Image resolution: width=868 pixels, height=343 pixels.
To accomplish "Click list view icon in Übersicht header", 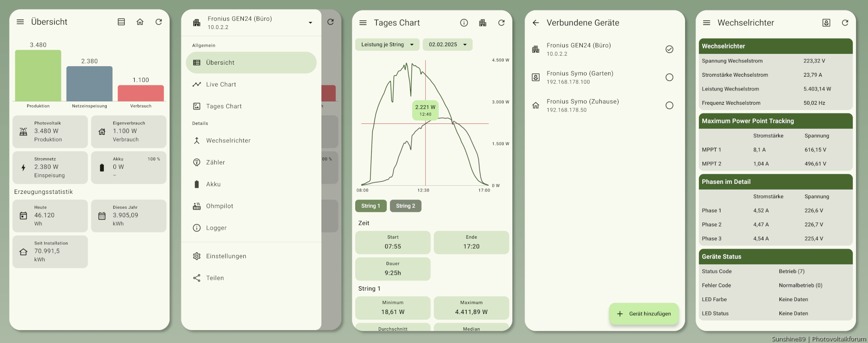I will (x=121, y=22).
